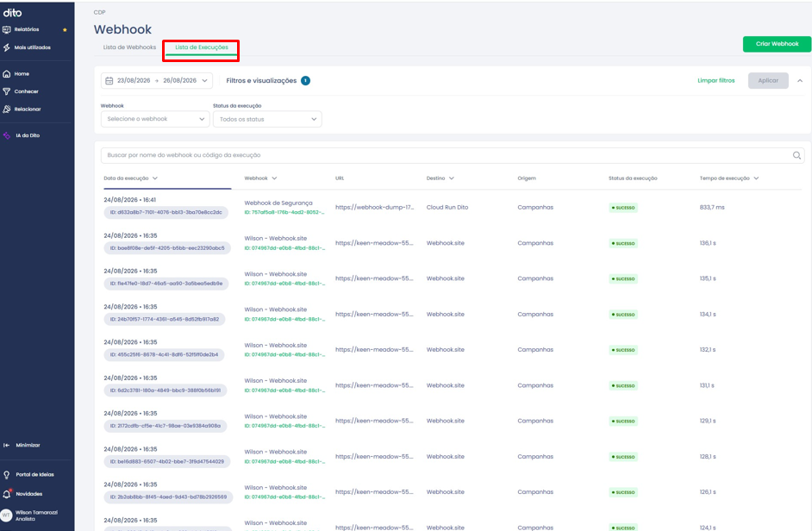Open Relacionar menu item
This screenshot has width=812, height=531.
(x=28, y=109)
